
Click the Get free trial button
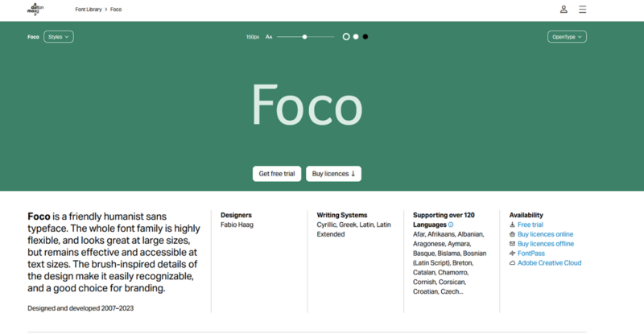click(277, 174)
